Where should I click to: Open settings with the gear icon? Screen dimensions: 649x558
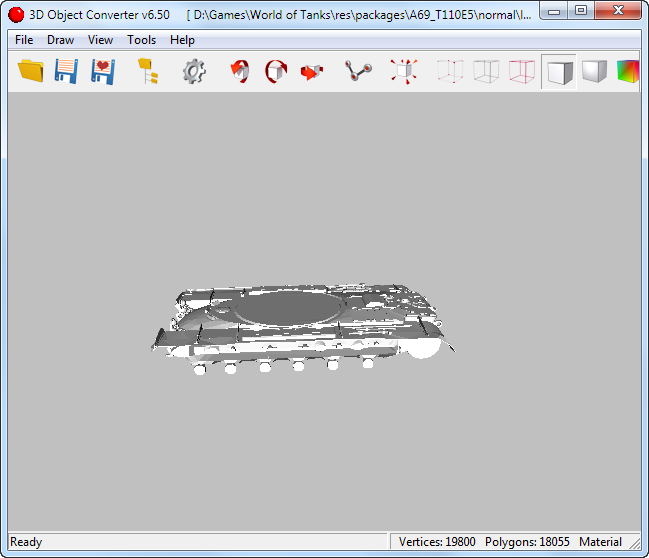(x=194, y=71)
